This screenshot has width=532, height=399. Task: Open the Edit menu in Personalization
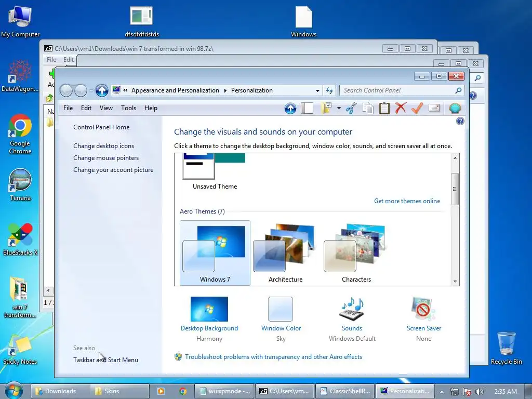coord(86,108)
